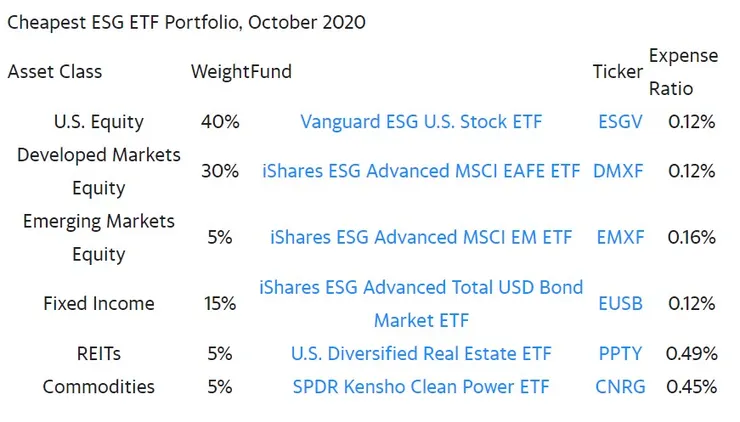
Task: Open the Vanguard ESG U.S. Stock ETF link
Action: coord(421,122)
